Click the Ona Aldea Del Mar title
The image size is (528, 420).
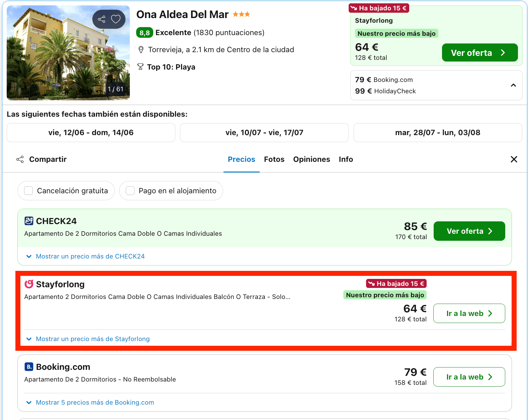tap(182, 14)
